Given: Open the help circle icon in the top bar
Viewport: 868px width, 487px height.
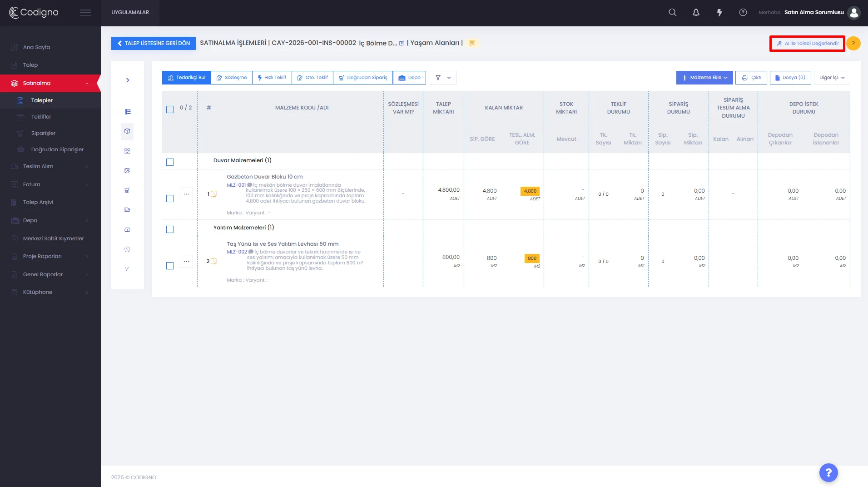Looking at the screenshot, I should [x=743, y=12].
